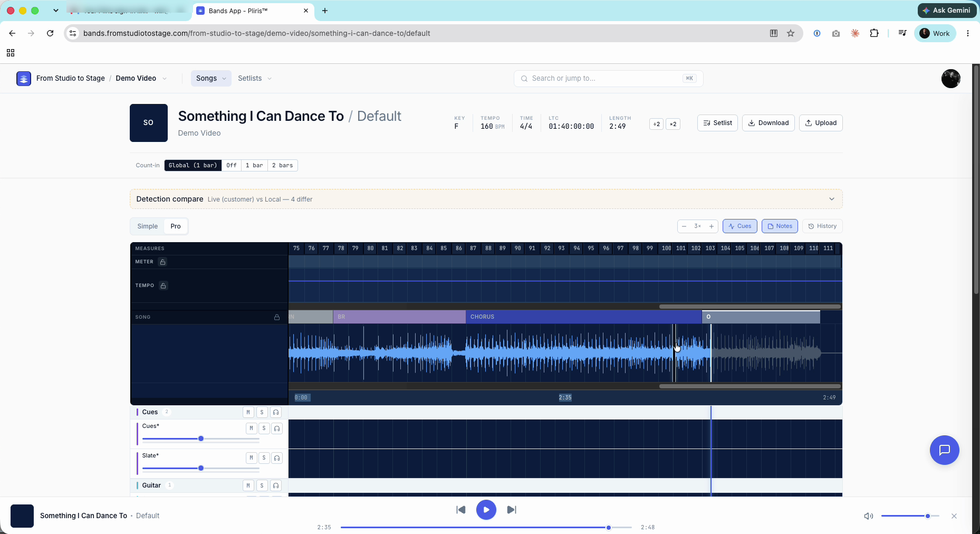Solo the Cues group
Screen dimensions: 980x534
coord(262,412)
